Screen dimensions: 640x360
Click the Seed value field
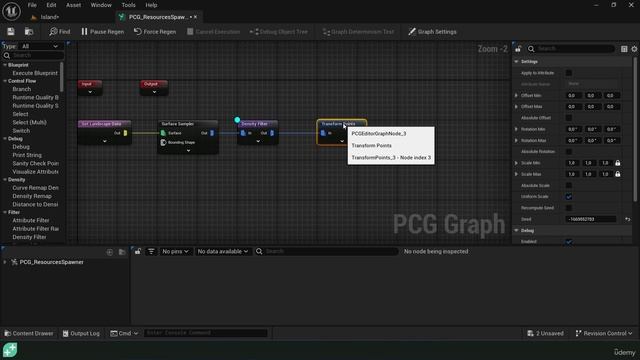(591, 219)
